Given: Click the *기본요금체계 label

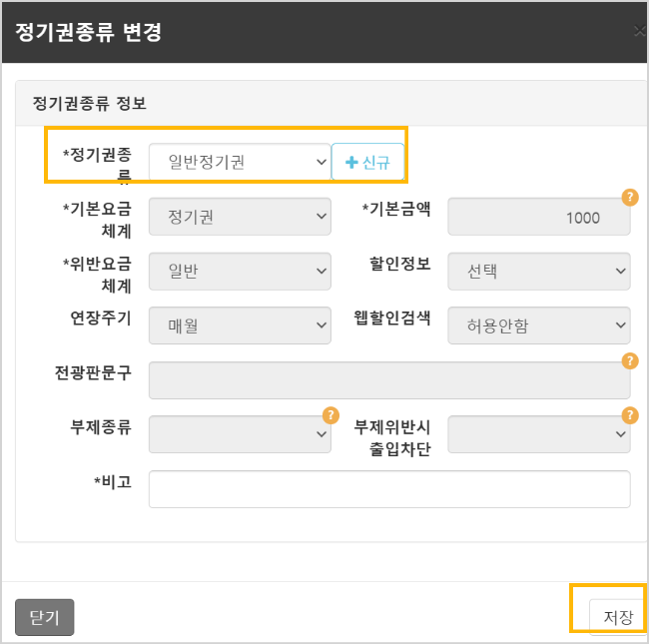Looking at the screenshot, I should [97, 220].
